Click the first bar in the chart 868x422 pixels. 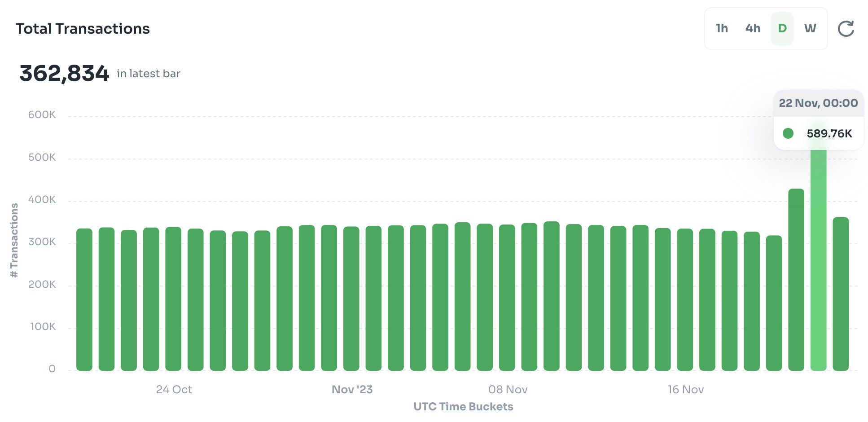tap(84, 300)
